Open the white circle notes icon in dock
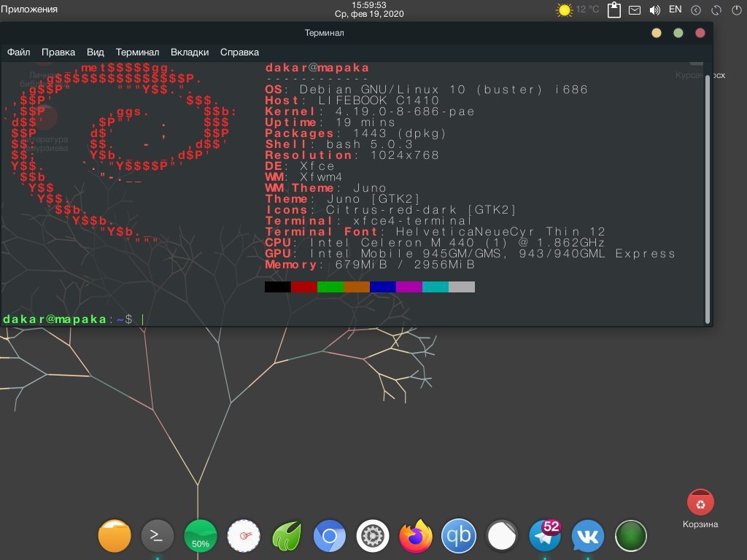 (x=502, y=536)
